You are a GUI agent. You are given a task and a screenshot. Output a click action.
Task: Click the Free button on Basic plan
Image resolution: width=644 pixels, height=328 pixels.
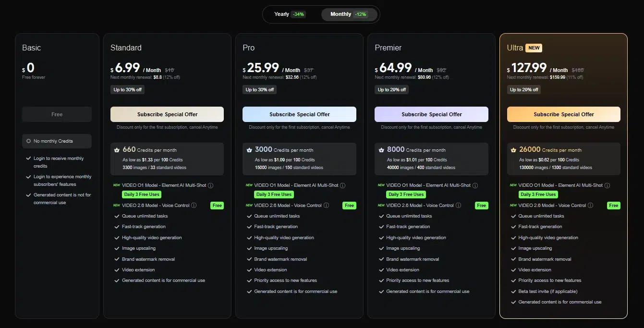point(57,114)
